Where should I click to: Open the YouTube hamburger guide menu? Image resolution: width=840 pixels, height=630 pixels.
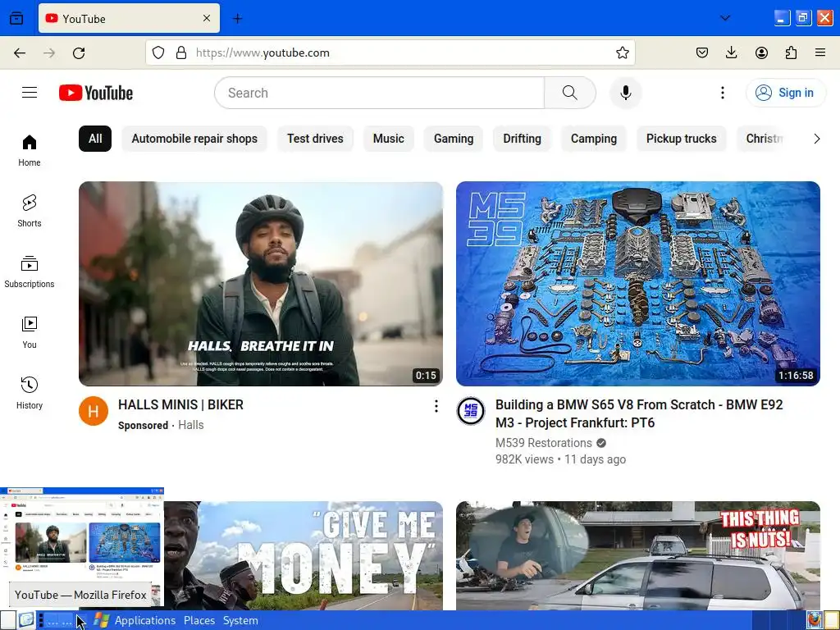(30, 93)
